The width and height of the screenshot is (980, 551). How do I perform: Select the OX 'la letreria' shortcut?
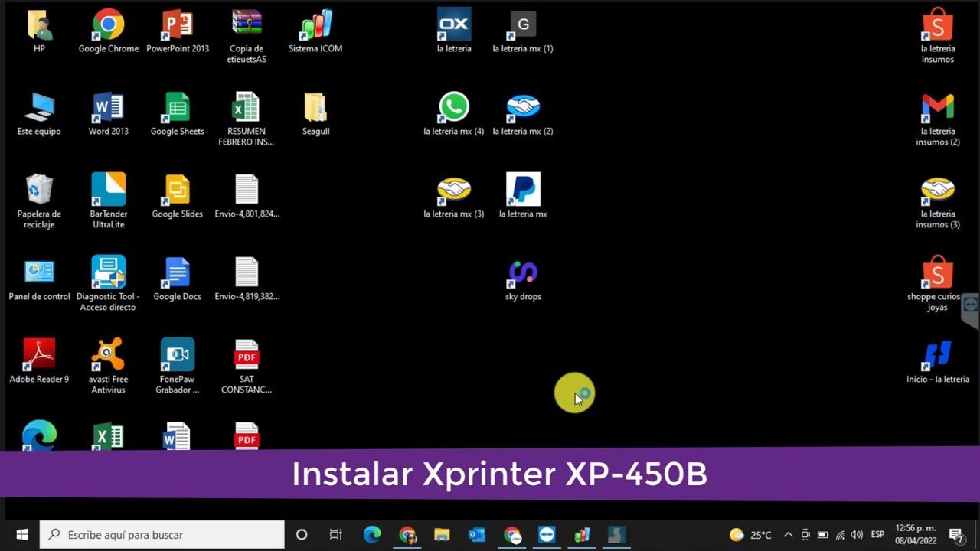(454, 31)
